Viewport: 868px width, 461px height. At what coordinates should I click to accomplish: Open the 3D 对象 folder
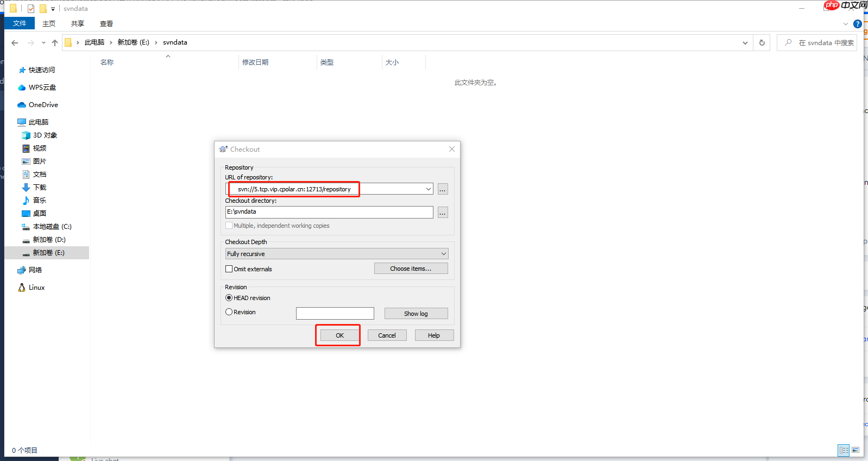(45, 135)
